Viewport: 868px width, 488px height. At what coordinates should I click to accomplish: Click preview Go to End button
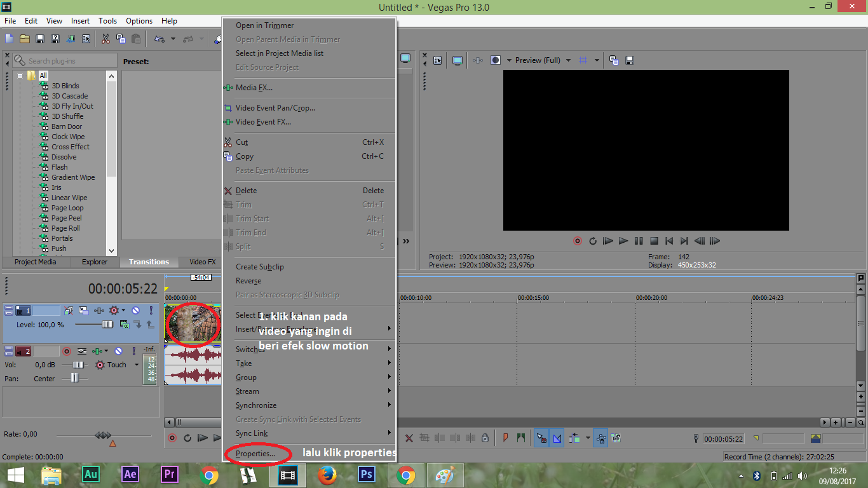684,241
